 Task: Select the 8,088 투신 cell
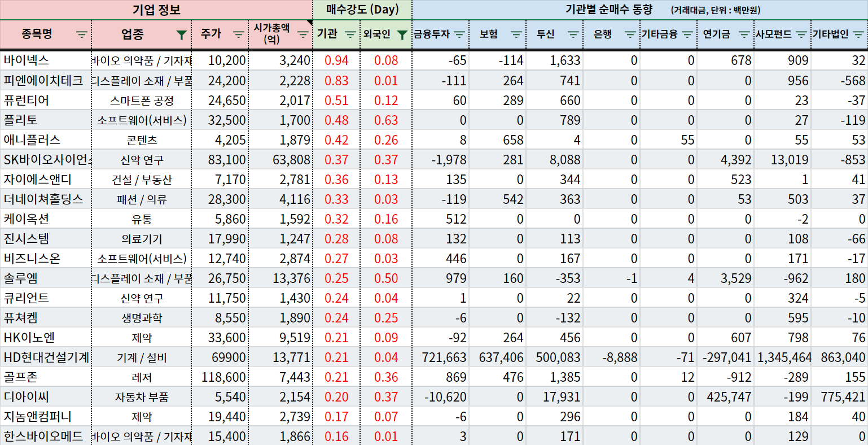point(555,159)
